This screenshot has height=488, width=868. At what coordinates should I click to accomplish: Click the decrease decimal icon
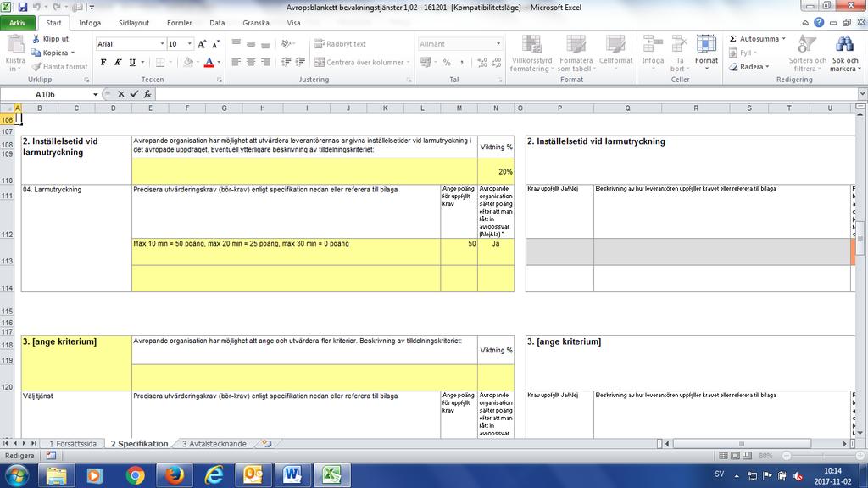[x=497, y=63]
